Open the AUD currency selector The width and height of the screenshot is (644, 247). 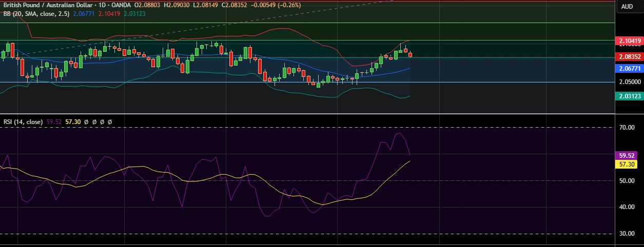(x=627, y=7)
